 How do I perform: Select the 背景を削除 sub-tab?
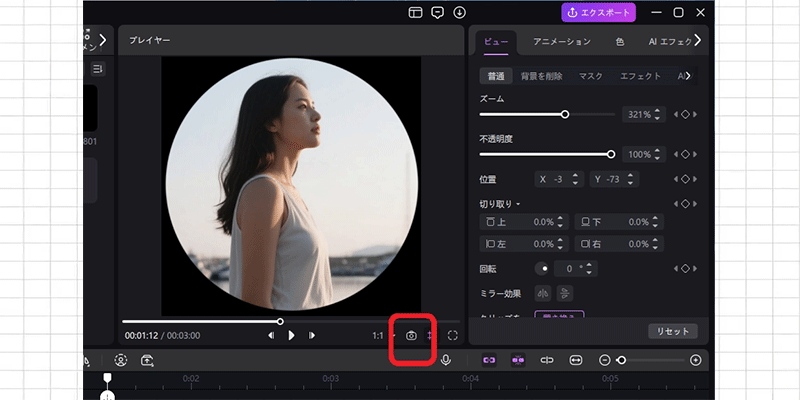click(x=541, y=76)
